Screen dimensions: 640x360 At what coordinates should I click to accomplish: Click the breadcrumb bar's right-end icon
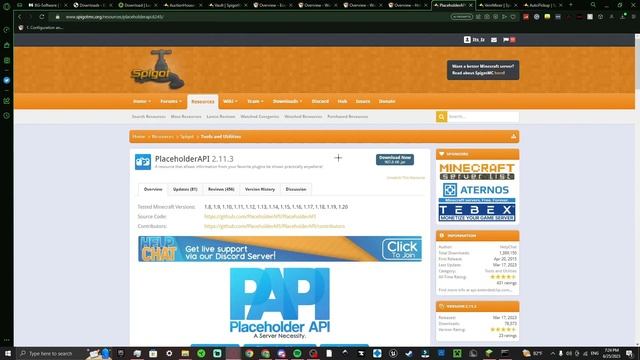click(513, 136)
